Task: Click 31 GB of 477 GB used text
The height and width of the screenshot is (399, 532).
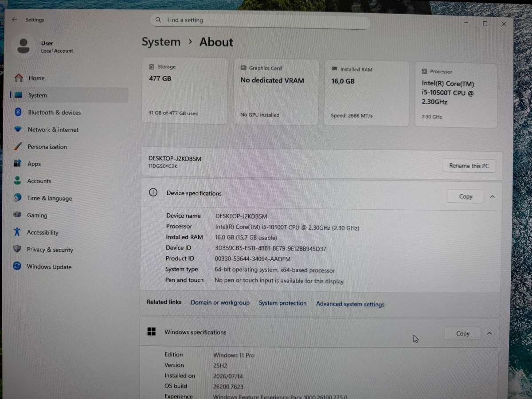Action: pos(173,113)
